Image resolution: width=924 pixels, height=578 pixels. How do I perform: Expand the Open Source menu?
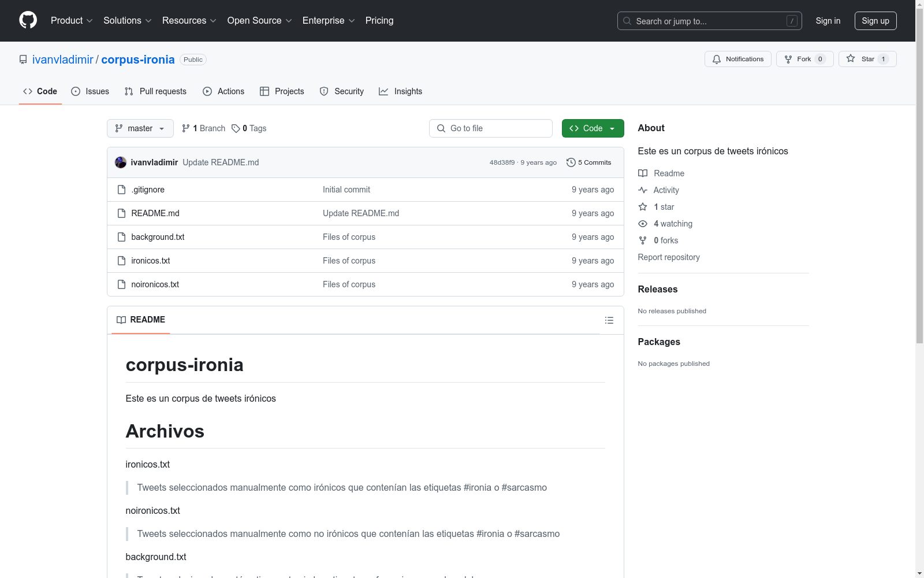(x=260, y=20)
